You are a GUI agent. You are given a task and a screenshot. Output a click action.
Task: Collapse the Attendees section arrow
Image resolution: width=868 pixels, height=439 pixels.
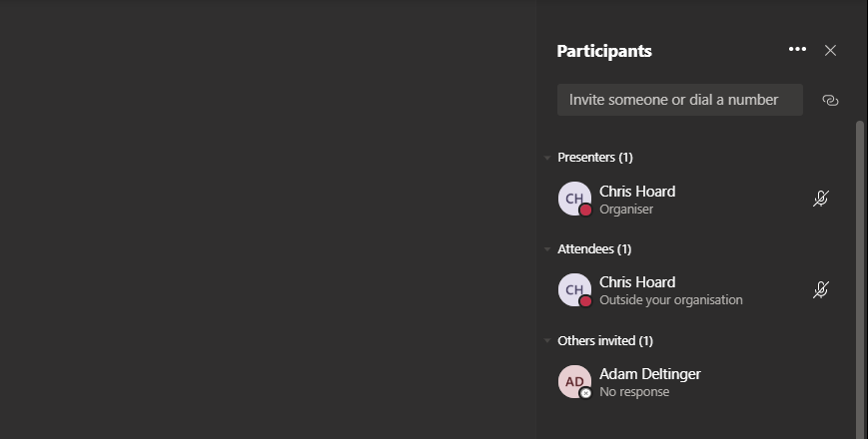tap(547, 249)
